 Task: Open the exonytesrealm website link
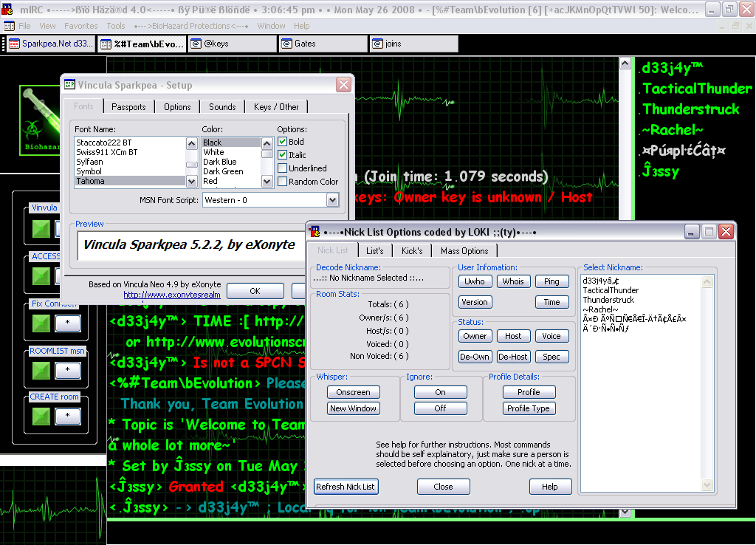point(171,295)
